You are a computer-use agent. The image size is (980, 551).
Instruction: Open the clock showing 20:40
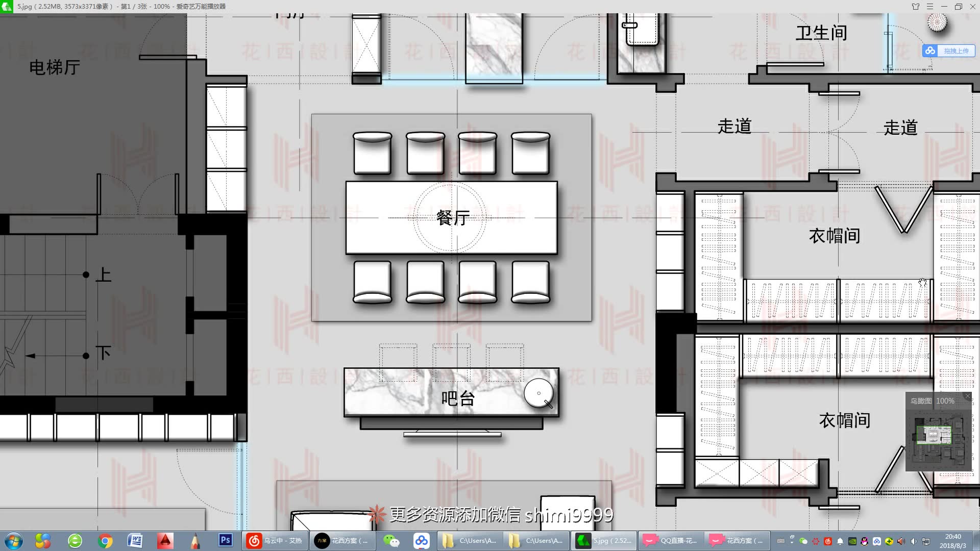[x=953, y=541]
